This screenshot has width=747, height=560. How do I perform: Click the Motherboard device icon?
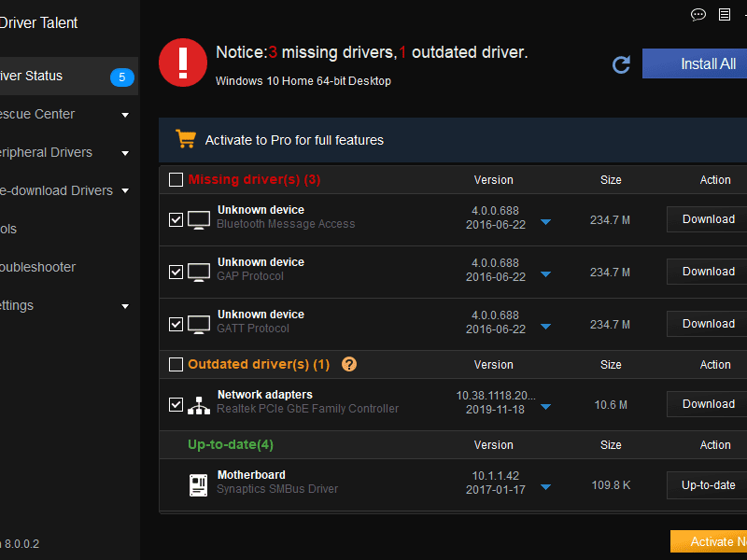(199, 484)
